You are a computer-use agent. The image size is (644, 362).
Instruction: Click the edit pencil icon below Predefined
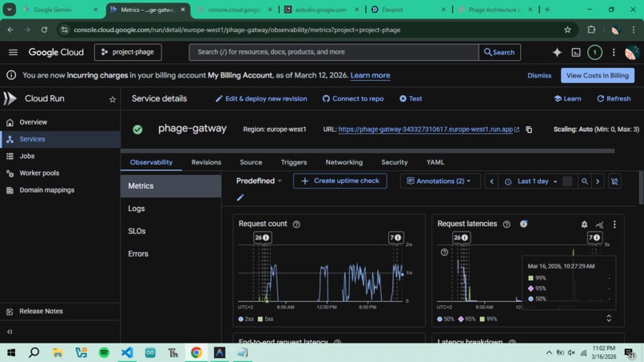point(241,197)
